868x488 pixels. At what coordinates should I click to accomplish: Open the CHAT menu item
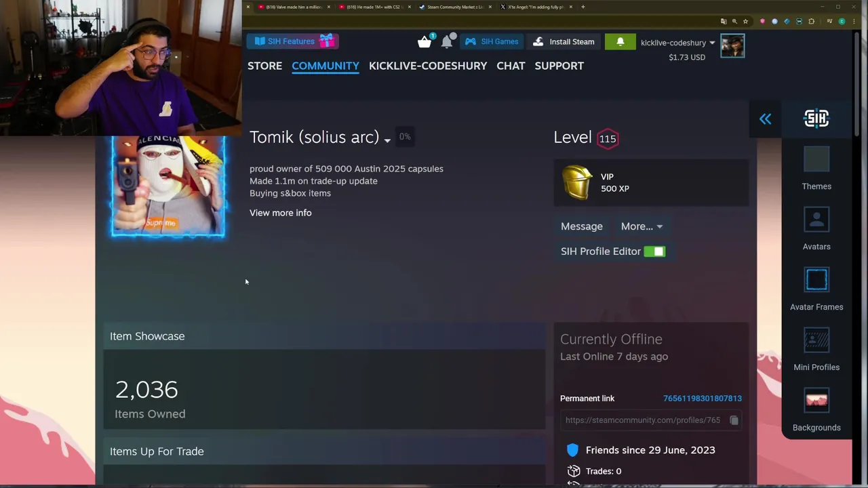point(511,66)
